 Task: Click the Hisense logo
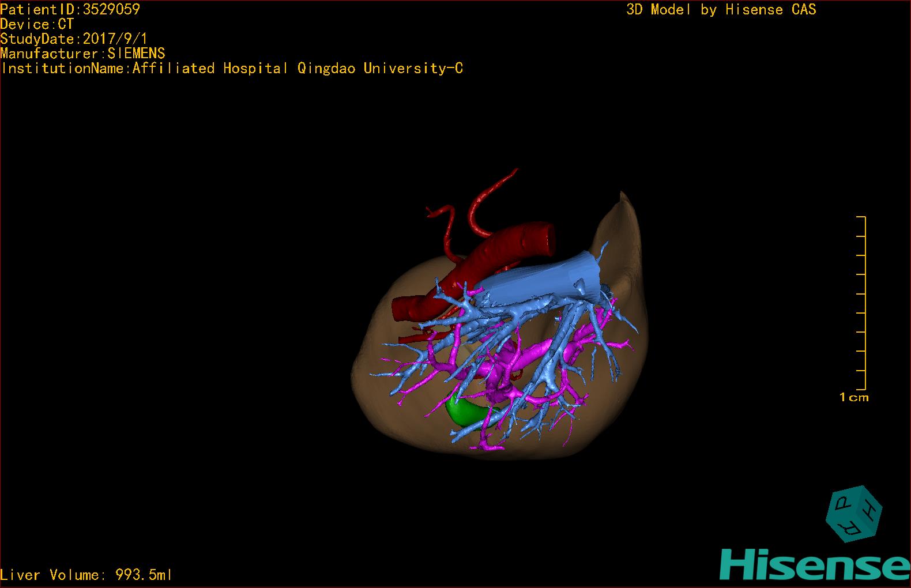(815, 565)
